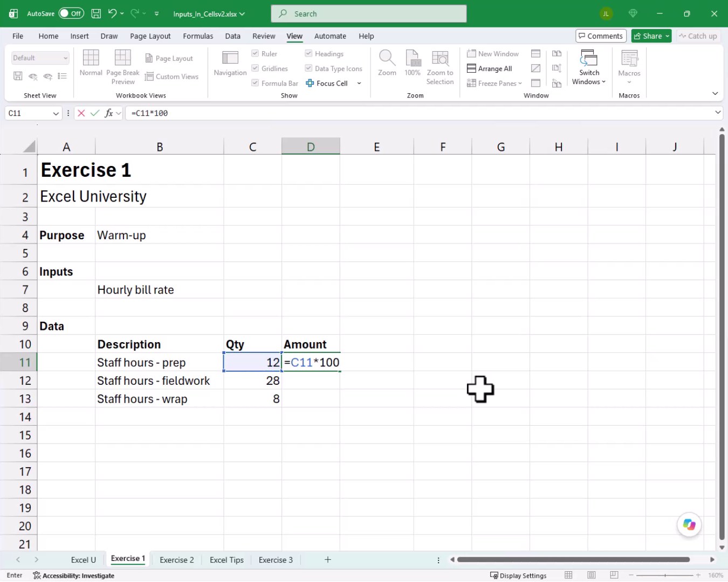This screenshot has height=582, width=728.
Task: Add a new sheet with plus button
Action: click(327, 560)
